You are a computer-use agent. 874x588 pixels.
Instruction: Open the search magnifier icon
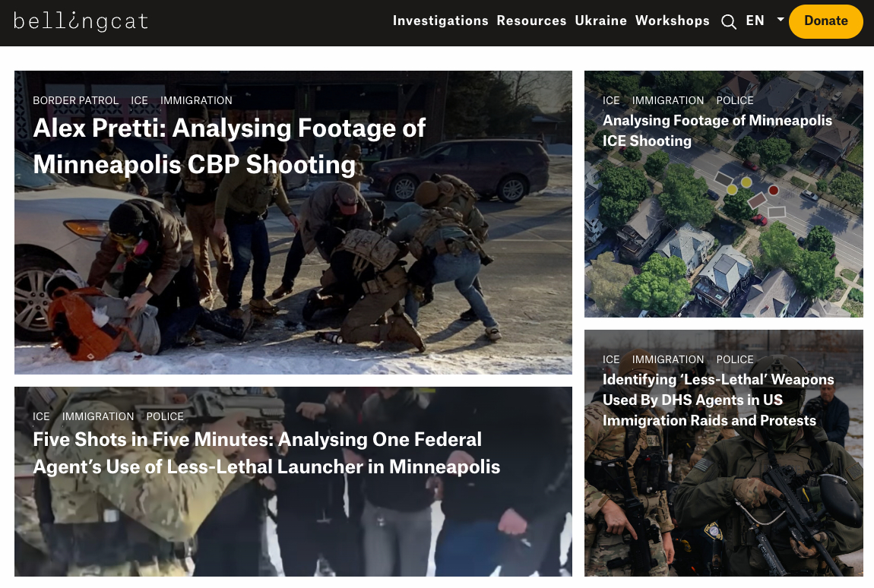click(728, 22)
